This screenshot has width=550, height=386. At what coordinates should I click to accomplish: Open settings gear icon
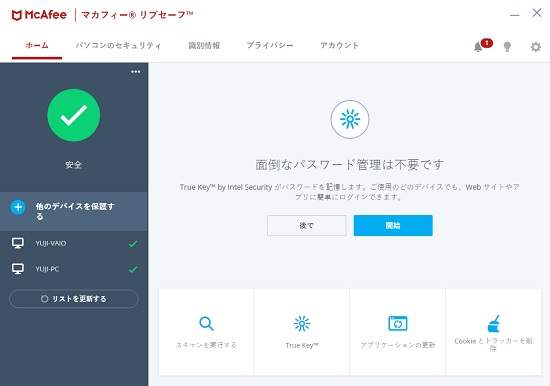(x=536, y=47)
